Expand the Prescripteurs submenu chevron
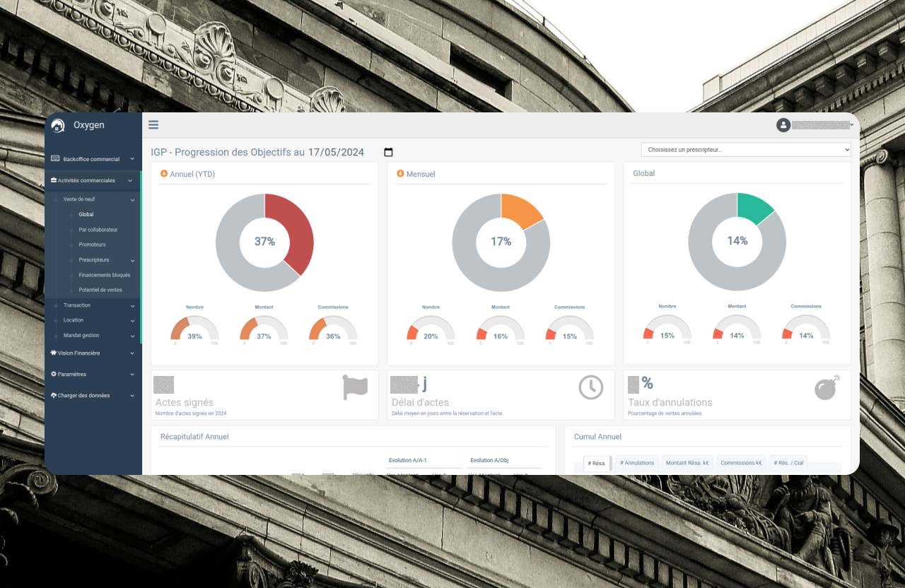Viewport: 905px width, 588px height. (132, 260)
